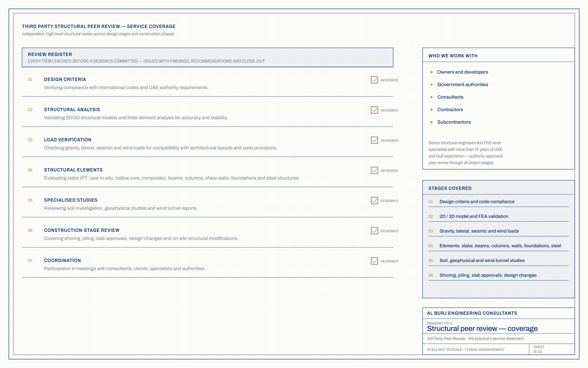Click the description about shoring and piling
The height and width of the screenshot is (368, 588).
[141, 238]
